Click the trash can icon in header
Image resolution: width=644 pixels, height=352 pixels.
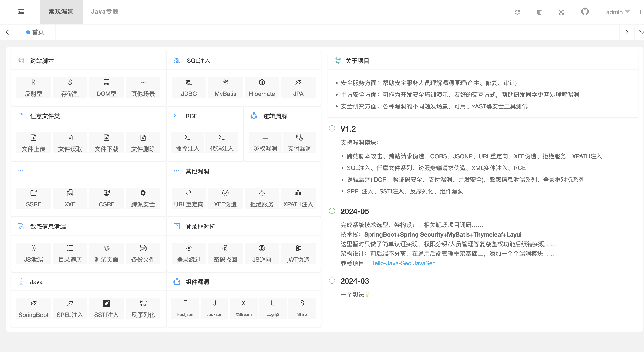[539, 12]
